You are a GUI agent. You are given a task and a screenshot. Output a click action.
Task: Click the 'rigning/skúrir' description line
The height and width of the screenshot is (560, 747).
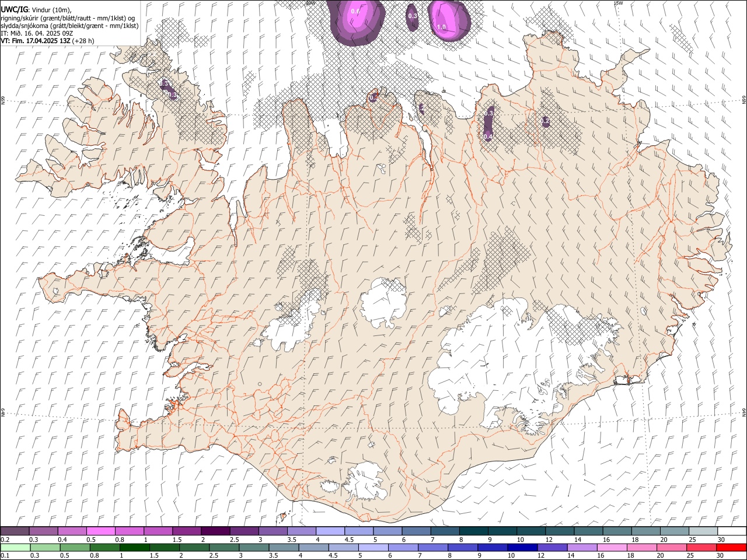(68, 18)
